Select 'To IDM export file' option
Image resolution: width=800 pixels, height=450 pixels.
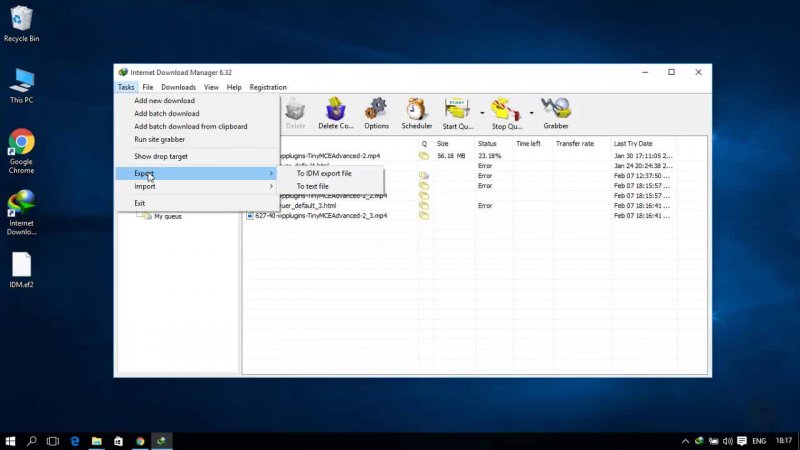coord(324,173)
